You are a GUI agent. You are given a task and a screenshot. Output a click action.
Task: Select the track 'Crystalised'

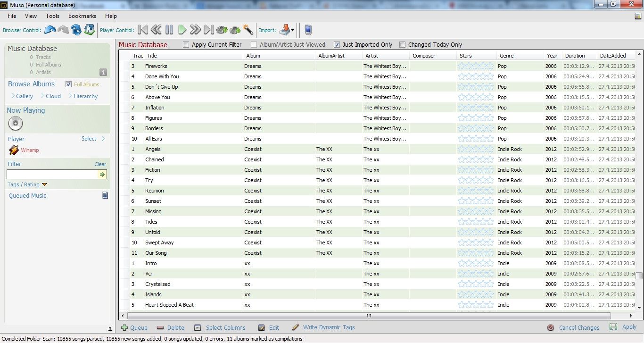pyautogui.click(x=158, y=284)
